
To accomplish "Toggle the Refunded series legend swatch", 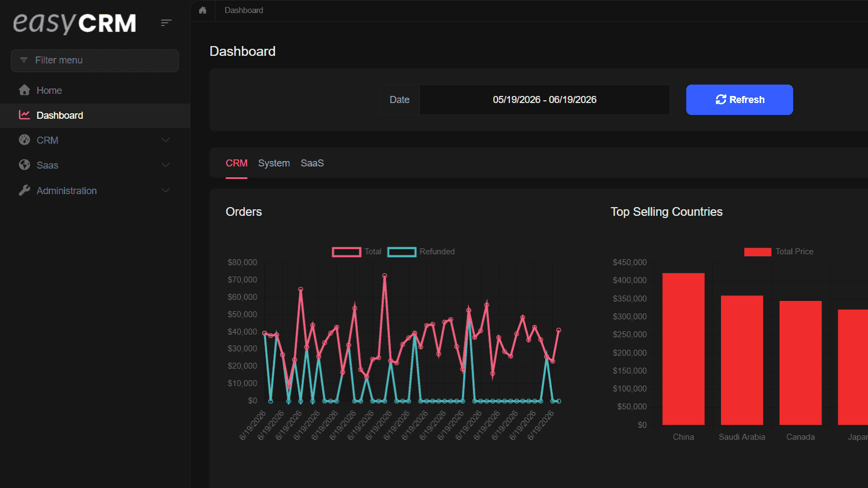I will coord(402,252).
